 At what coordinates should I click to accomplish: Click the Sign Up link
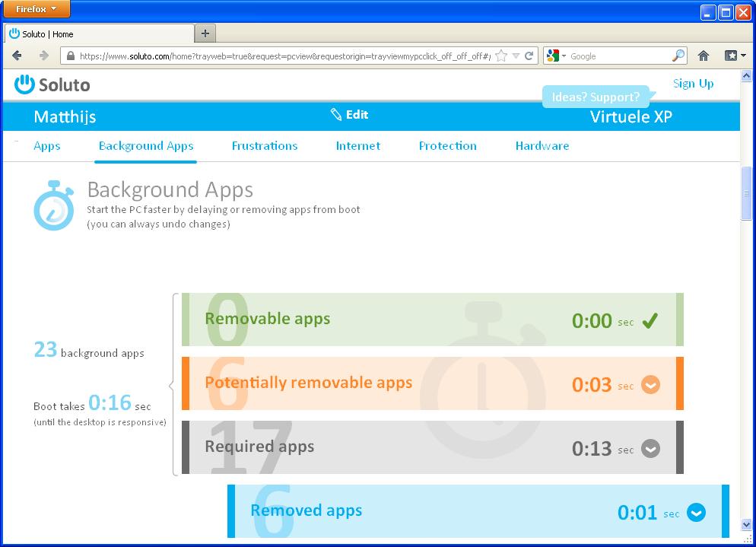(x=693, y=84)
